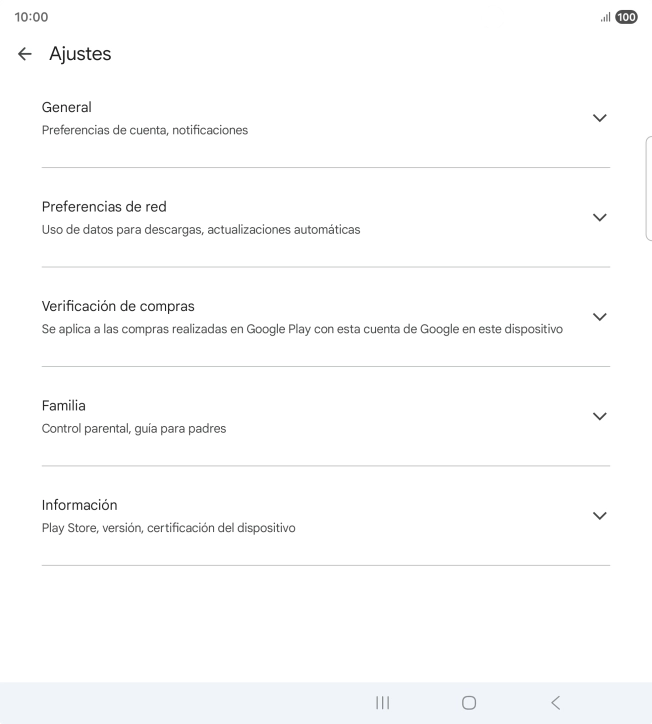The height and width of the screenshot is (724, 652).
Task: Open the General settings title
Action: [66, 107]
